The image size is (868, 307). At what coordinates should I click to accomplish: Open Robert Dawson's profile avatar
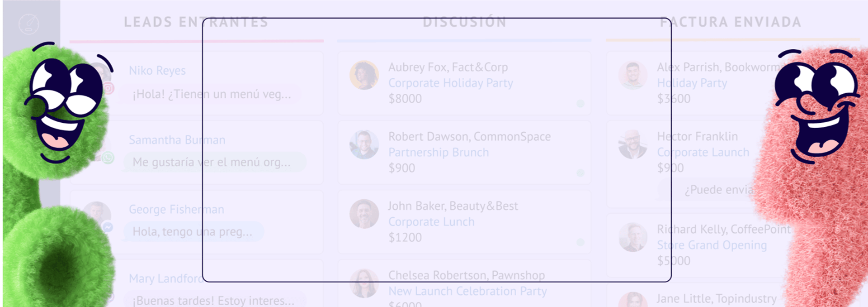364,144
